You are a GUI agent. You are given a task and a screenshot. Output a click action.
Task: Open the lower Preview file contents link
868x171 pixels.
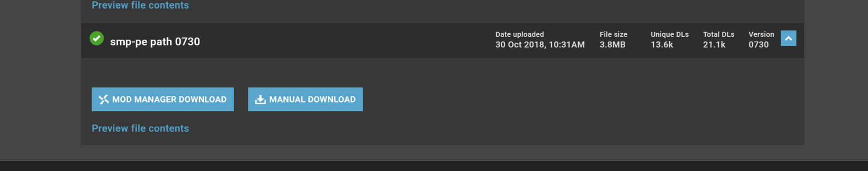(x=140, y=128)
